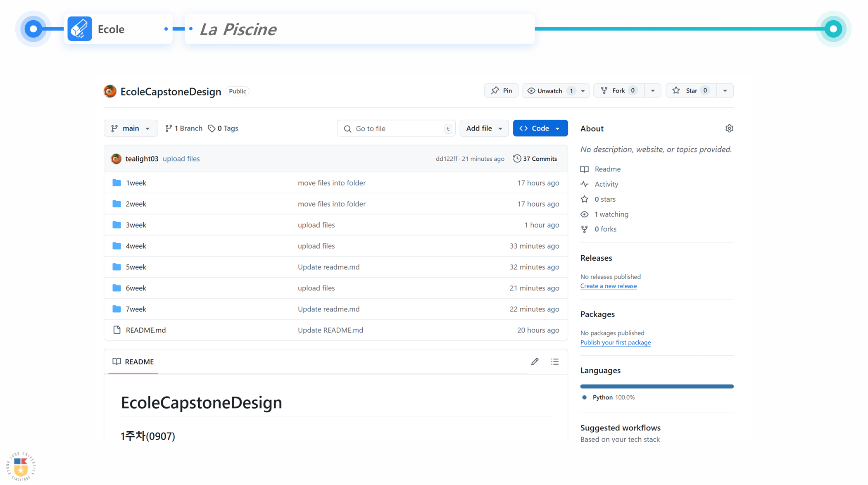
Task: Open the Add file dropdown
Action: point(484,128)
